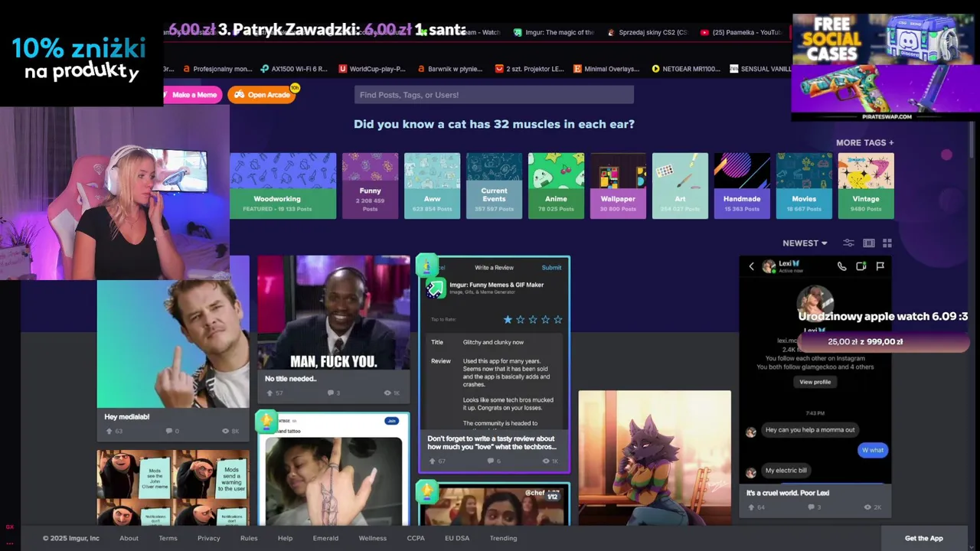Open the Wallpaper tag tile
The height and width of the screenshot is (551, 980).
pyautogui.click(x=618, y=186)
